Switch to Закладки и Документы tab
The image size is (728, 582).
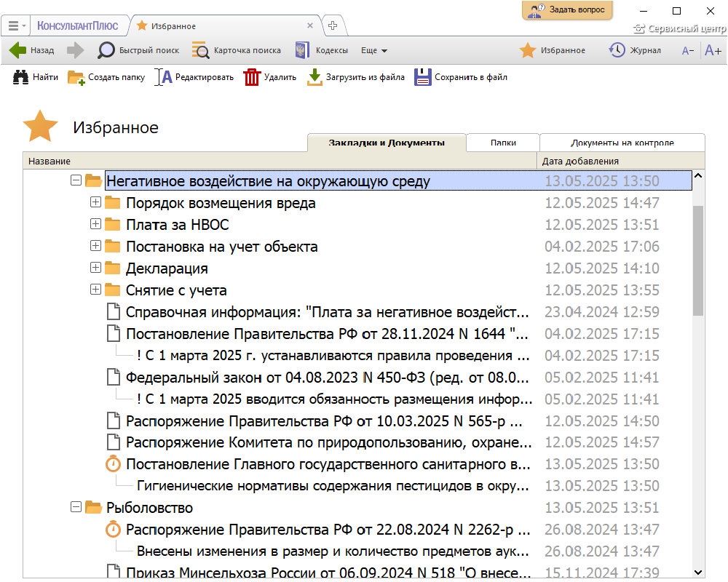click(x=387, y=143)
